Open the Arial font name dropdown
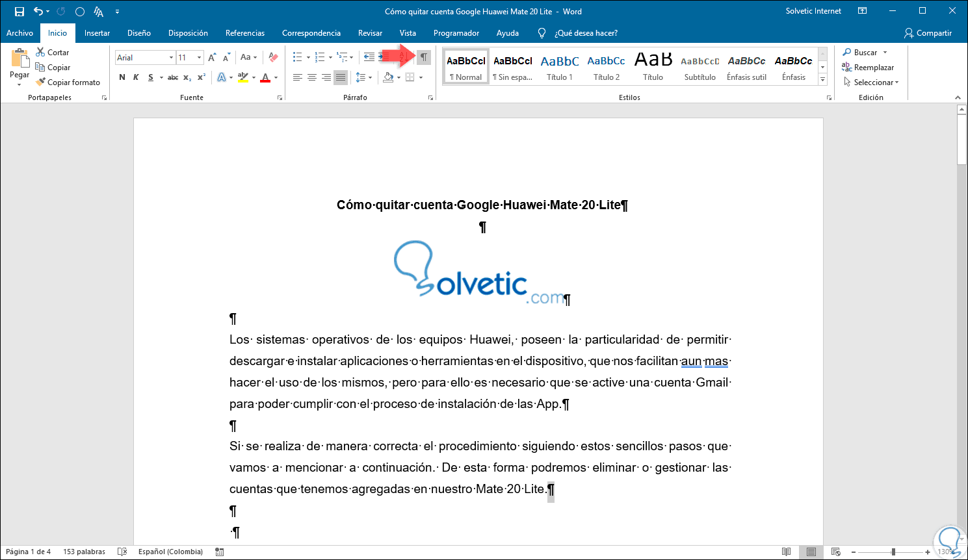Screen dimensions: 968x560 point(172,58)
